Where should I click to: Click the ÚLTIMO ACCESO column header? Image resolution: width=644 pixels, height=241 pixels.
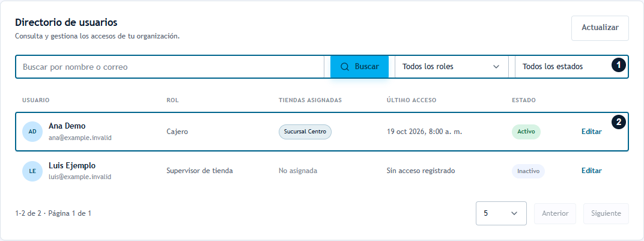pos(411,100)
